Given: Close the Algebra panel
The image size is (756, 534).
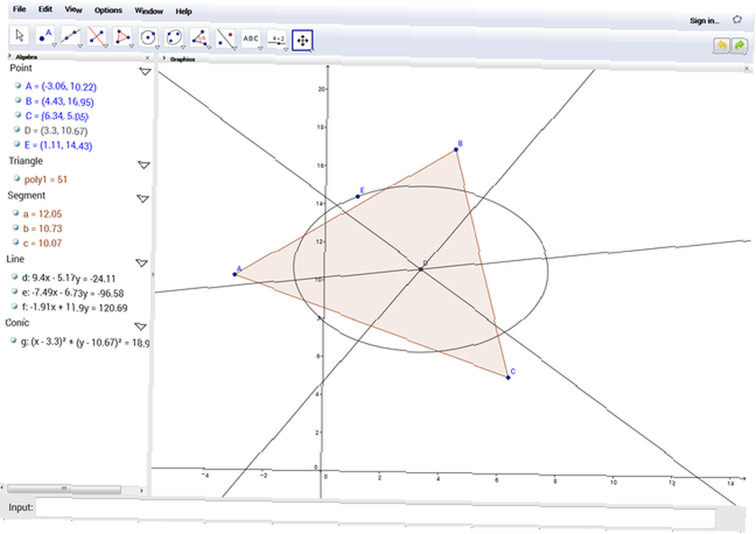Looking at the screenshot, I should click(x=147, y=58).
